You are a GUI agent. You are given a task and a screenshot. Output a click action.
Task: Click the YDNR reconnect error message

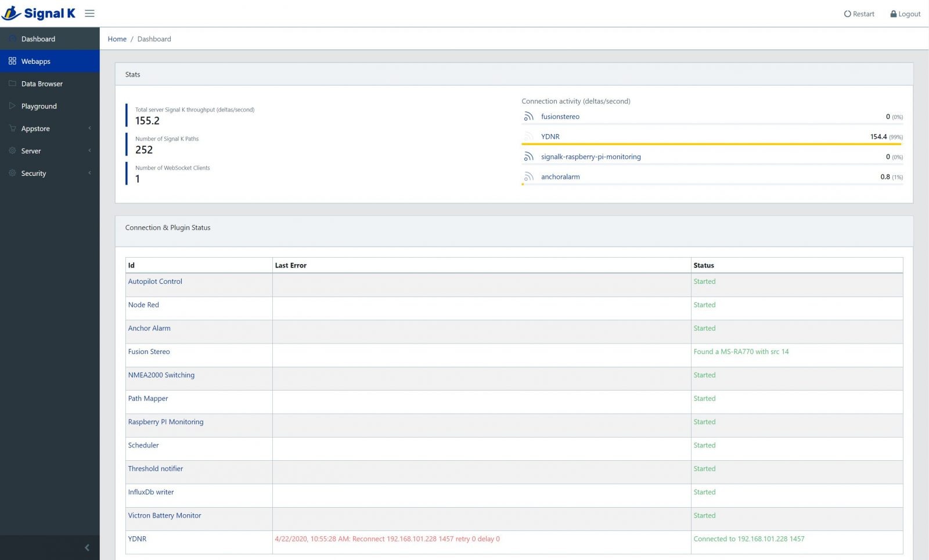click(x=387, y=539)
